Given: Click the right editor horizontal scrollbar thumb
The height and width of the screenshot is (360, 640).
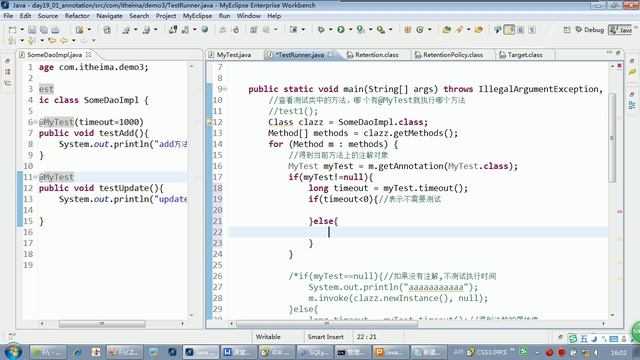Looking at the screenshot, I should click(x=327, y=324).
